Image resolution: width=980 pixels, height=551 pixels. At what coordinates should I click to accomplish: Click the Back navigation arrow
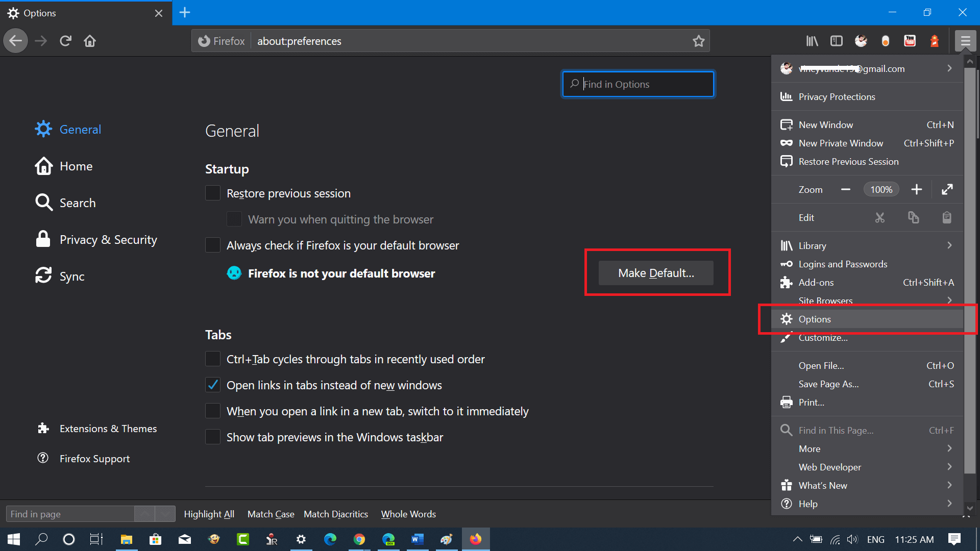coord(16,41)
